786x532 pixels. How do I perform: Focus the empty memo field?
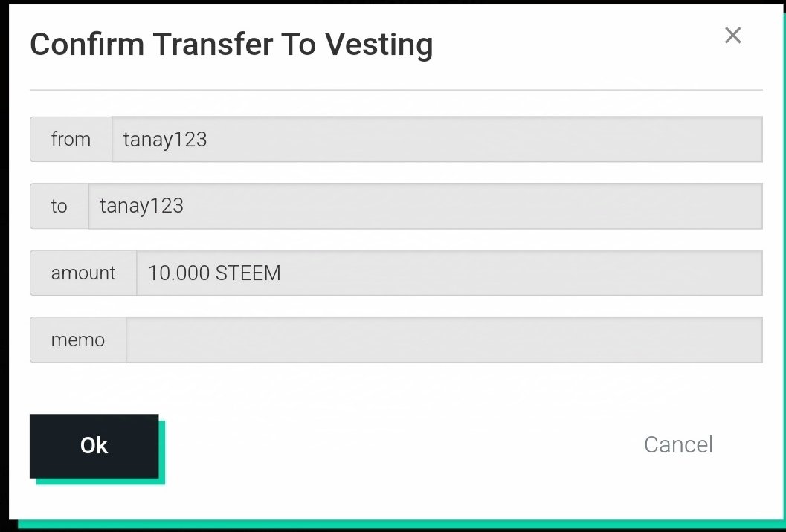tap(444, 340)
